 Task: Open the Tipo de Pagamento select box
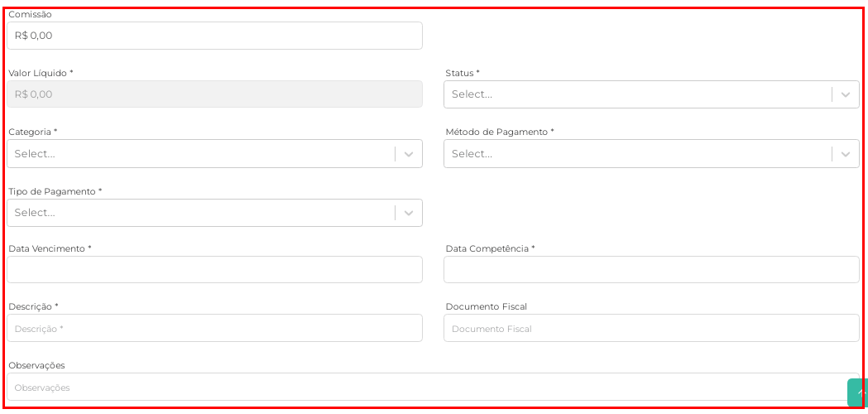(x=215, y=213)
